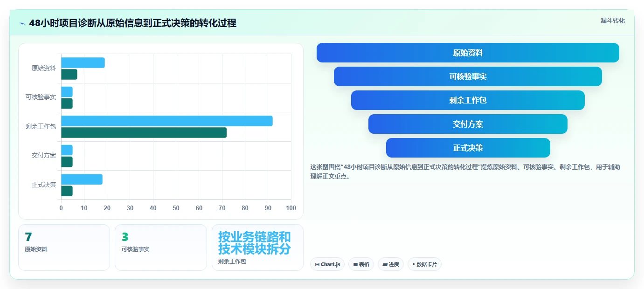Click the lightning icon beside the title
Viewport: 644px width, 289px height.
(x=22, y=23)
